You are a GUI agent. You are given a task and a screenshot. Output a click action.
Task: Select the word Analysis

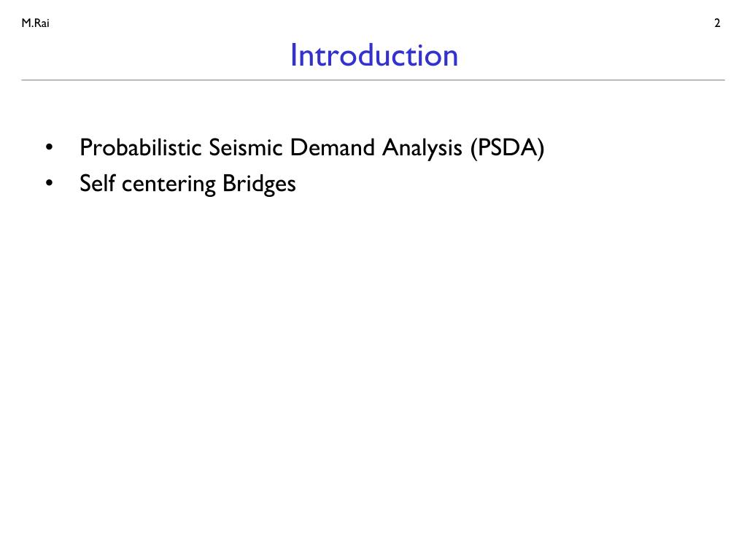click(422, 149)
